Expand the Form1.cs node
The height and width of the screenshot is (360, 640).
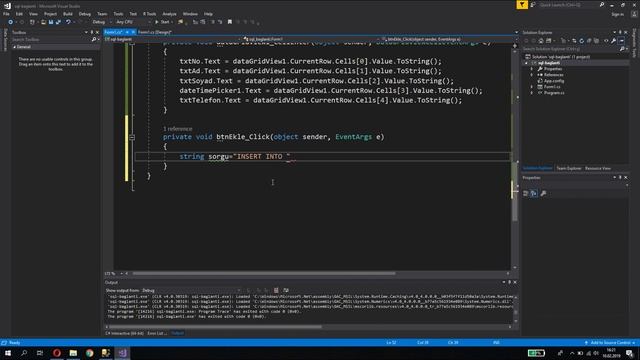click(532, 87)
